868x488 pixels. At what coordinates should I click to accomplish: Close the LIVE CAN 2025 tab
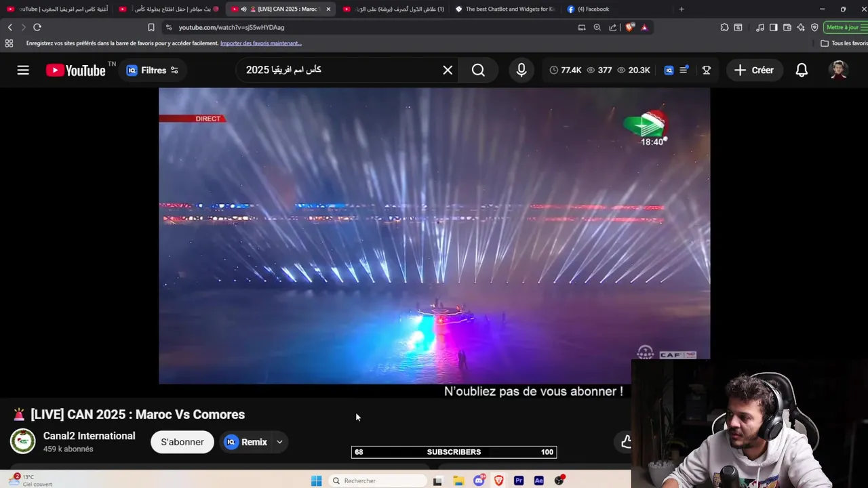click(328, 9)
